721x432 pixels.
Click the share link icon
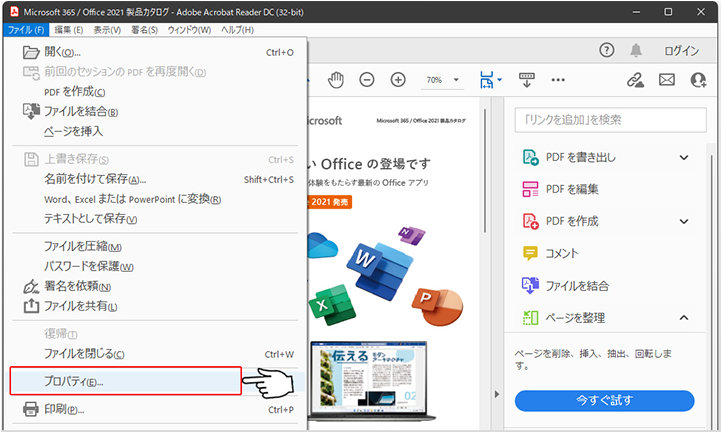[x=635, y=80]
